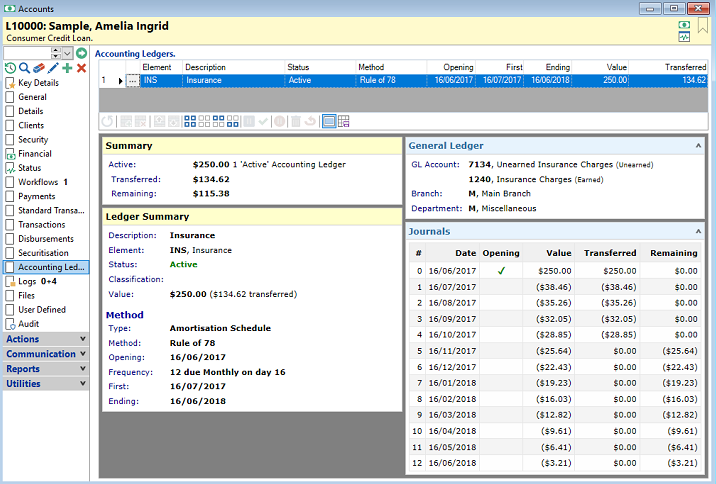Collapse the General Ledger panel
This screenshot has width=716, height=484.
pyautogui.click(x=698, y=146)
